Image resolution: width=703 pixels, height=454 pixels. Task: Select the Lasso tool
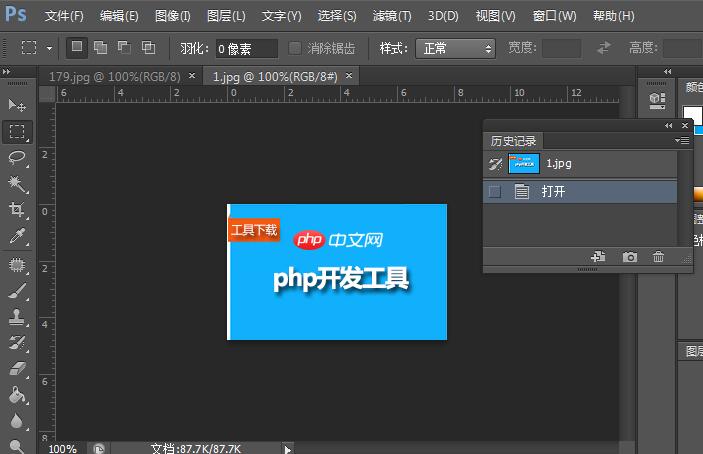coord(17,157)
